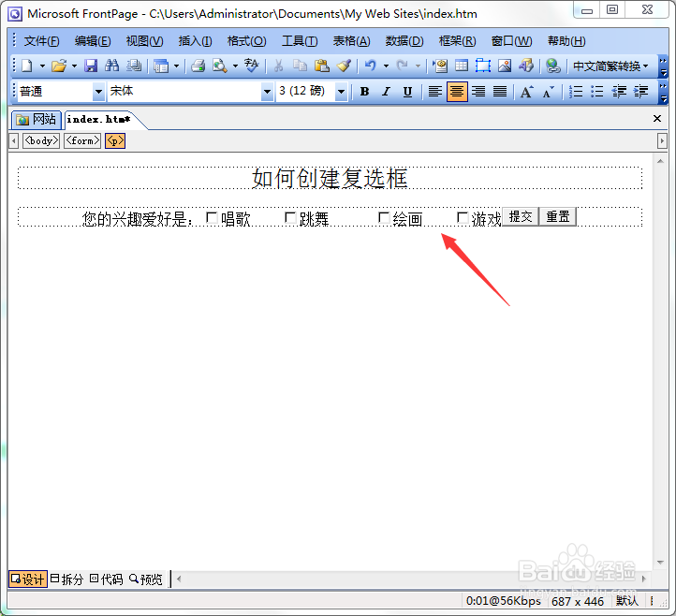
Task: Apply bulleted list formatting
Action: click(597, 92)
